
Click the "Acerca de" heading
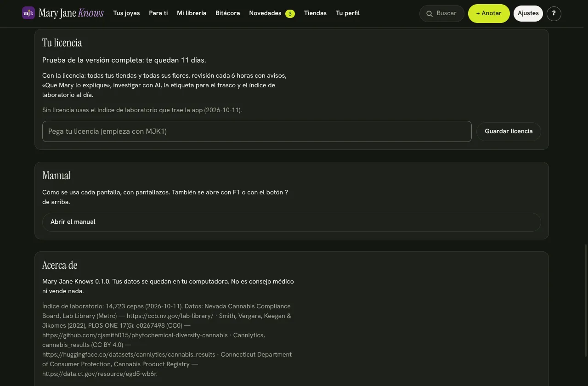coord(60,265)
